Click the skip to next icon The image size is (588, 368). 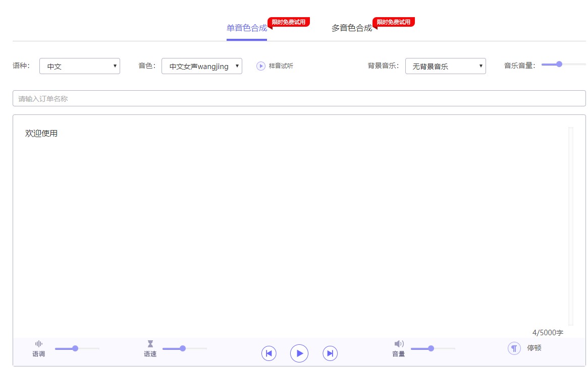click(330, 353)
